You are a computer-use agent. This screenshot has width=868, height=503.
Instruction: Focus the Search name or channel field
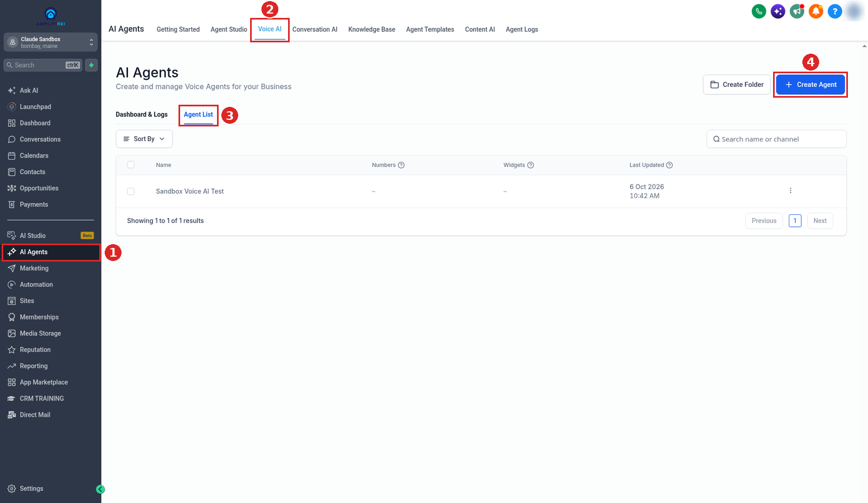click(776, 139)
